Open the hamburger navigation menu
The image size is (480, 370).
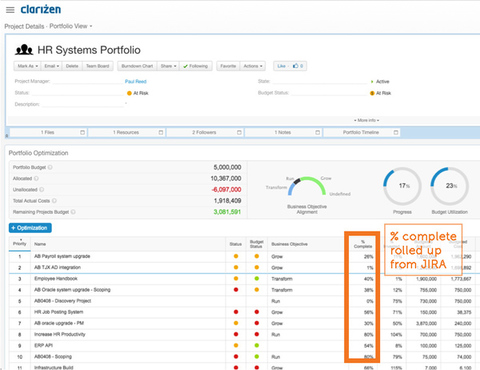pyautogui.click(x=10, y=10)
